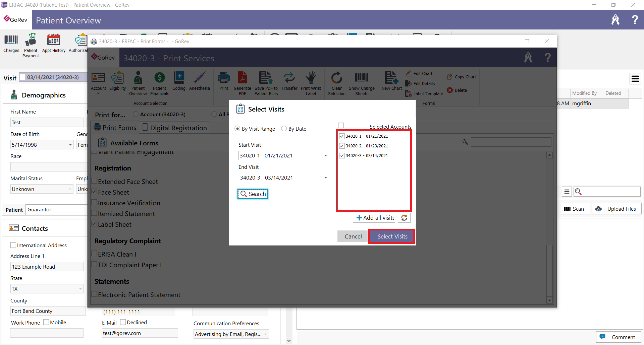Toggle International Address checkbox
This screenshot has width=644, height=345.
coord(13,245)
